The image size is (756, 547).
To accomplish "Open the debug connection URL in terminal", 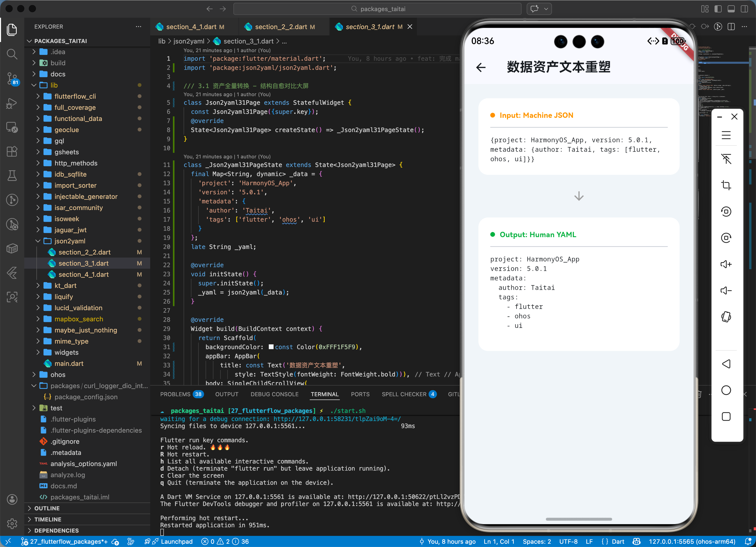I will click(x=337, y=419).
